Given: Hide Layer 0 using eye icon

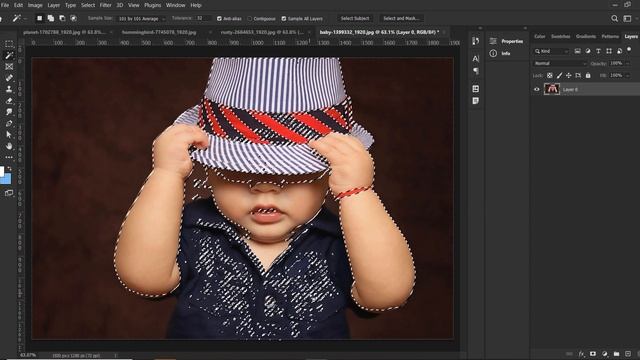Looking at the screenshot, I should [x=537, y=89].
